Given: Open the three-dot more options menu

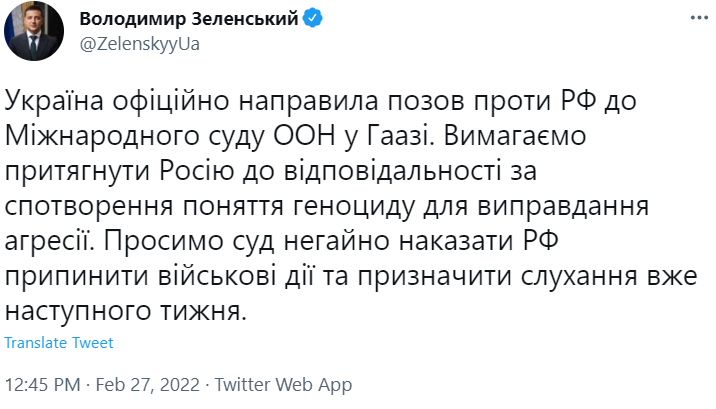Looking at the screenshot, I should pos(694,19).
